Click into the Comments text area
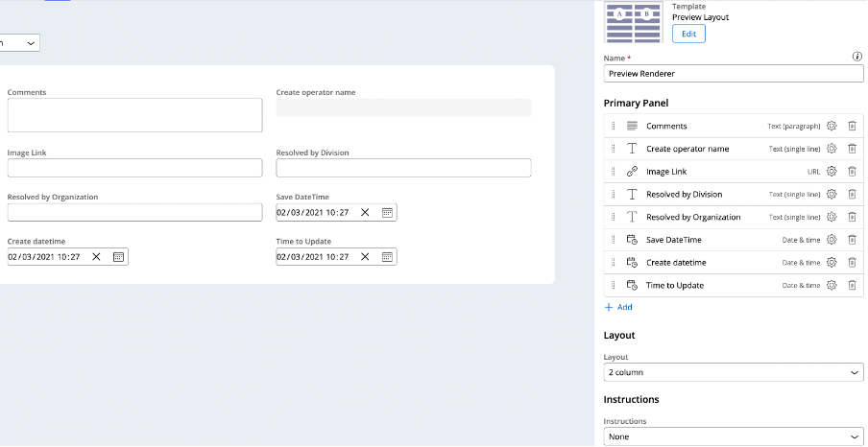Image resolution: width=868 pixels, height=447 pixels. coord(134,115)
